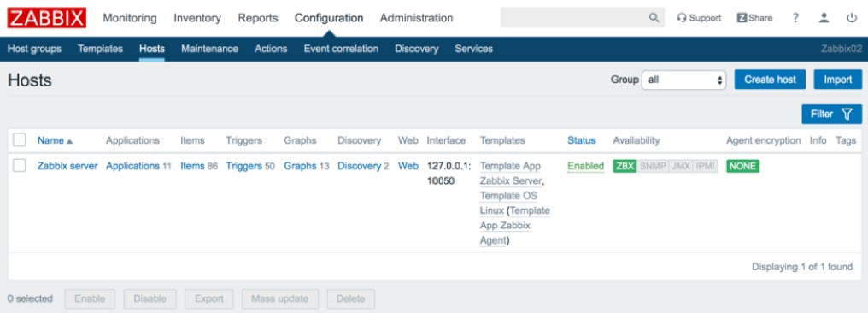868x313 pixels.
Task: Click the power sign-out icon
Action: tap(852, 18)
